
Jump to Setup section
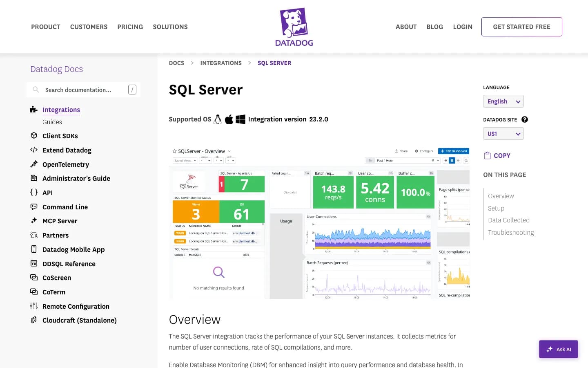click(496, 208)
